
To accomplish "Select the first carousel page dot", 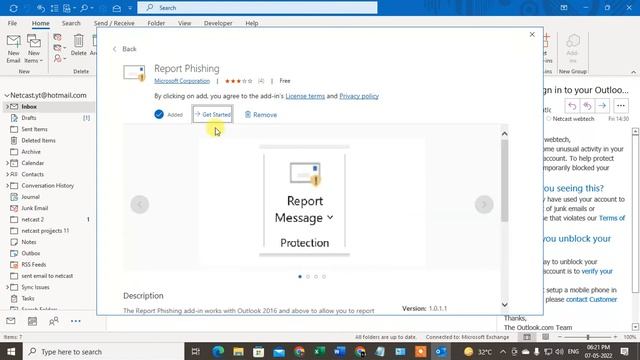I will coord(300,277).
